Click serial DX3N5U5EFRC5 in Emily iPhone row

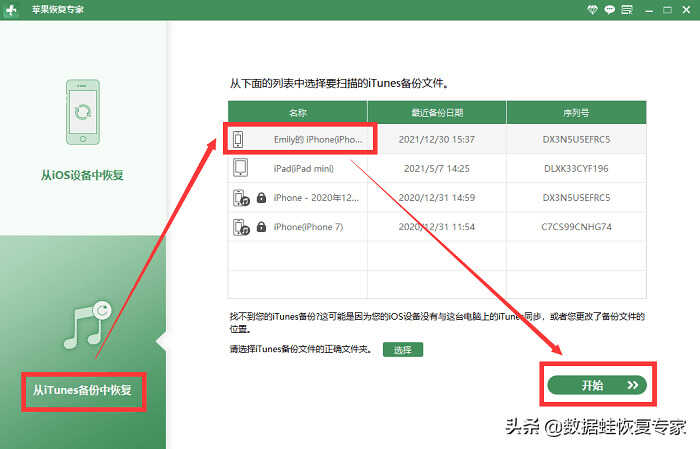tap(576, 140)
